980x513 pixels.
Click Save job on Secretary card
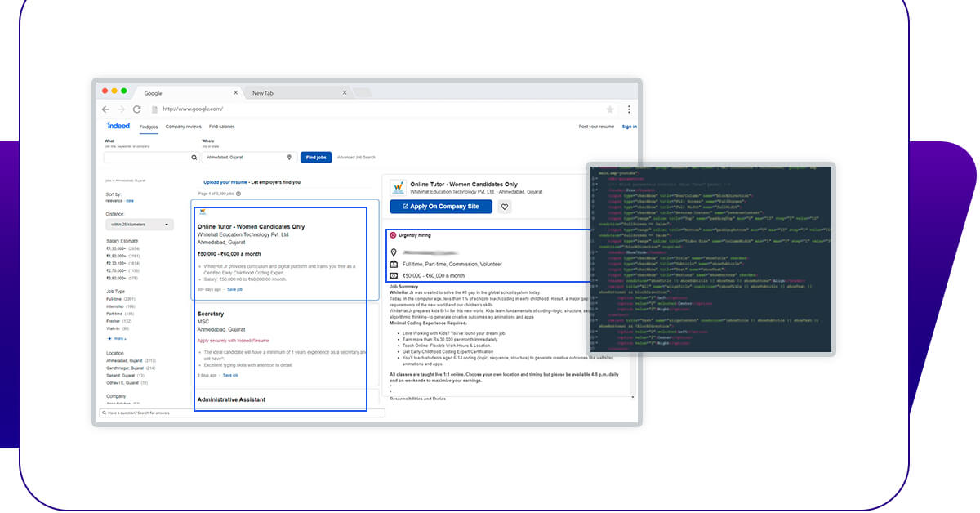point(230,375)
